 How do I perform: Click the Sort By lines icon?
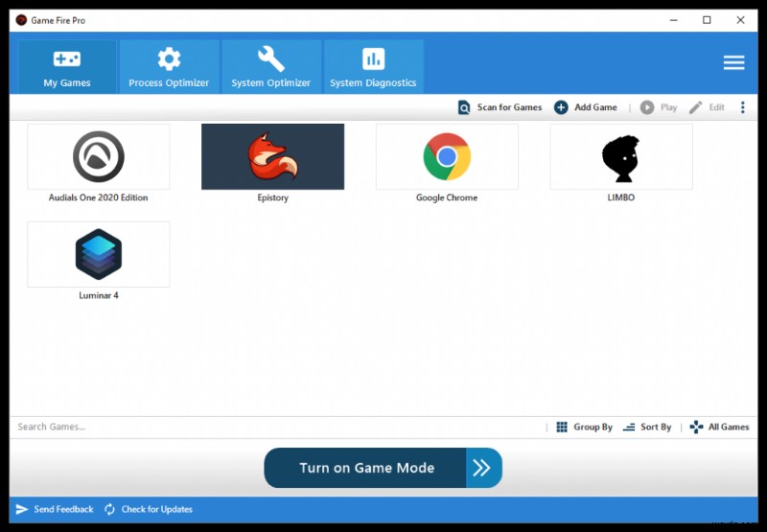coord(629,428)
